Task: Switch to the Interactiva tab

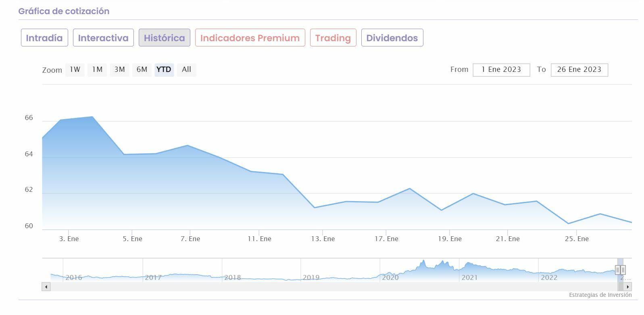Action: pyautogui.click(x=103, y=38)
